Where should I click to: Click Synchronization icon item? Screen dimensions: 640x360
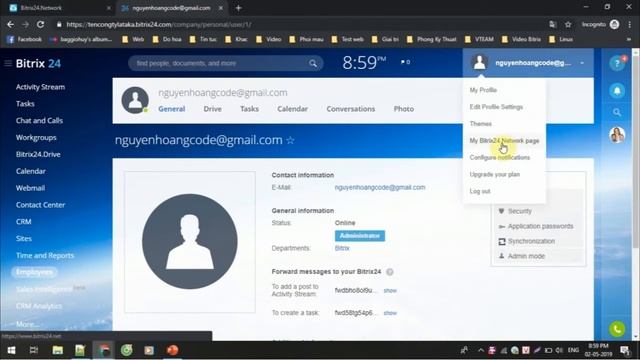(502, 242)
